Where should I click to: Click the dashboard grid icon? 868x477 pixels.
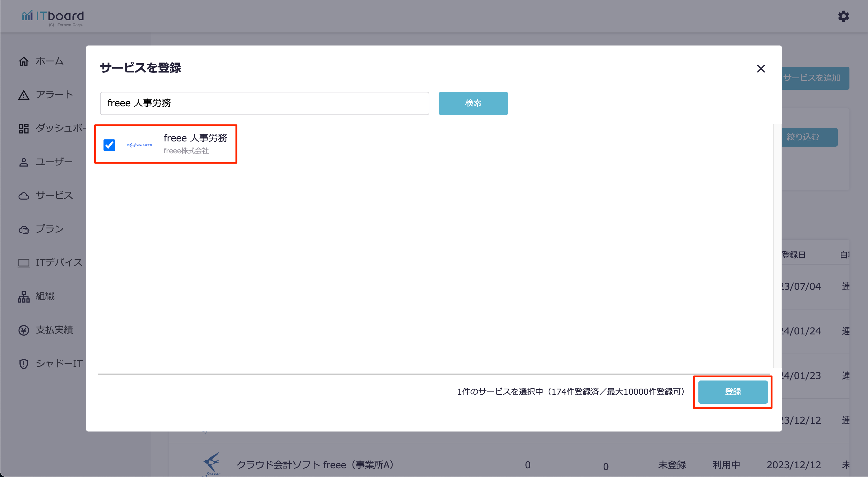(x=23, y=128)
